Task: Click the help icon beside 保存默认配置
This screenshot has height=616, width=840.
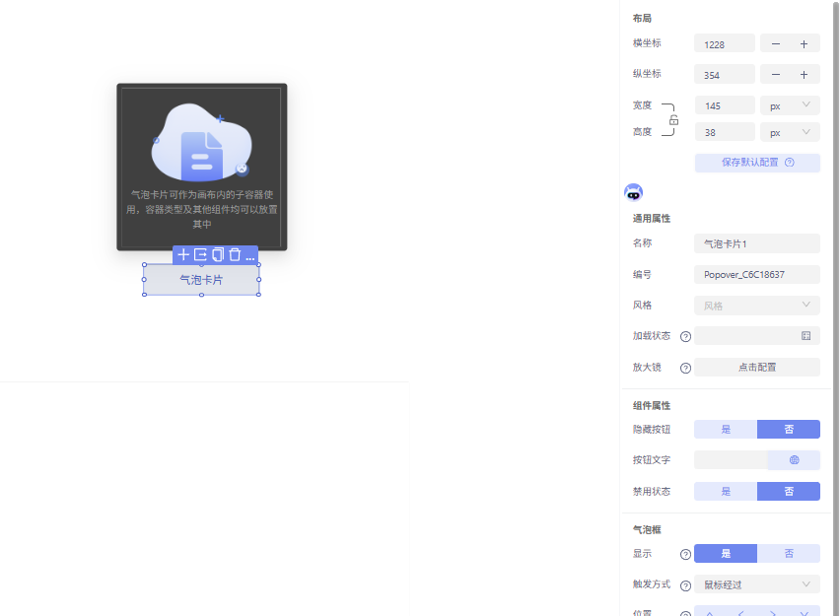Action: [789, 163]
